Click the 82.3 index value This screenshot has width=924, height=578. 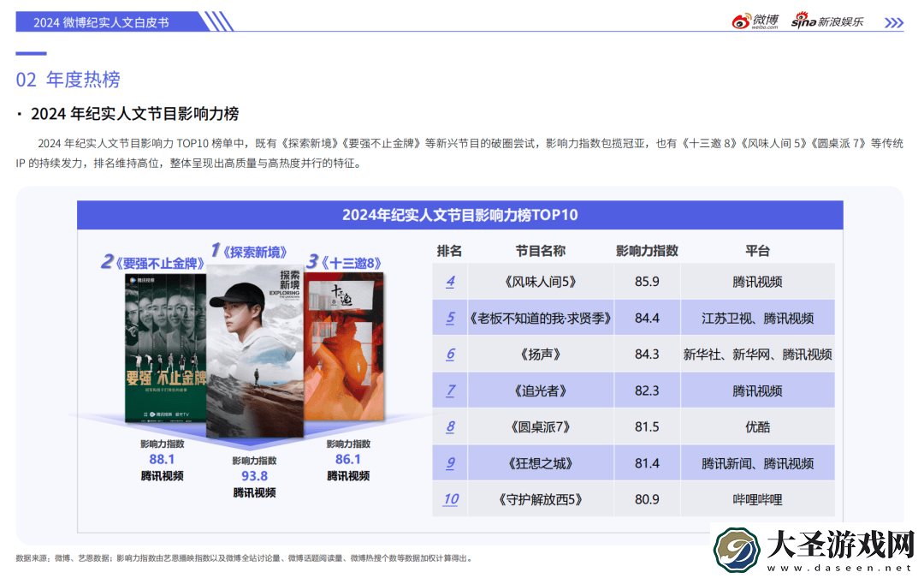(x=647, y=390)
